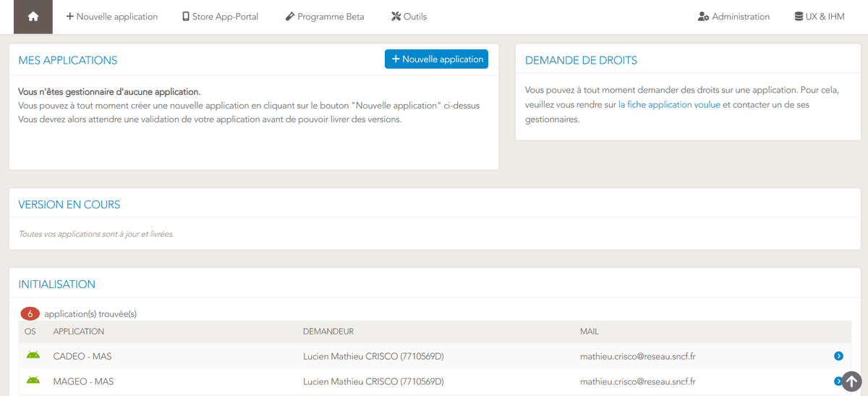Click the OS column header

tap(30, 332)
